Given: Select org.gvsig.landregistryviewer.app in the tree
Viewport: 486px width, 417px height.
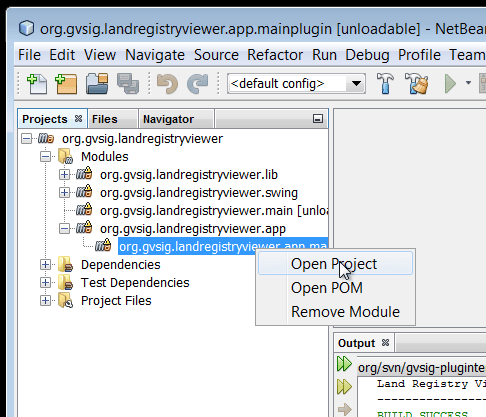Looking at the screenshot, I should (193, 229).
